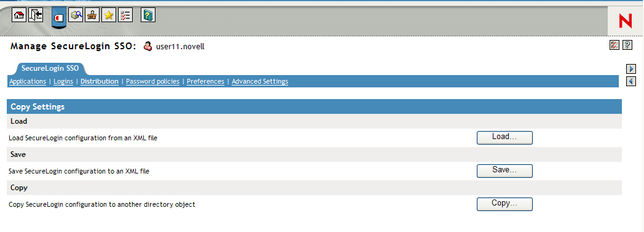
Task: Open the Applications link
Action: pyautogui.click(x=28, y=81)
